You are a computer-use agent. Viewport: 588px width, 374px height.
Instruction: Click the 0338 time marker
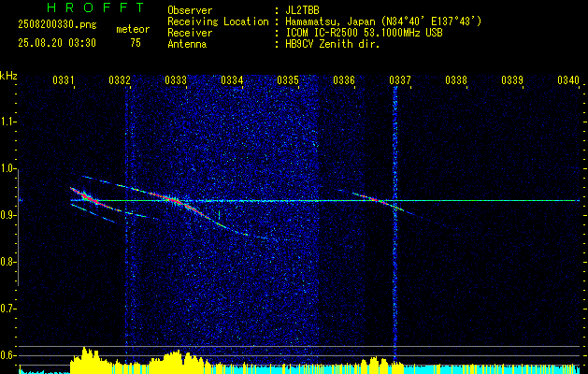[456, 79]
